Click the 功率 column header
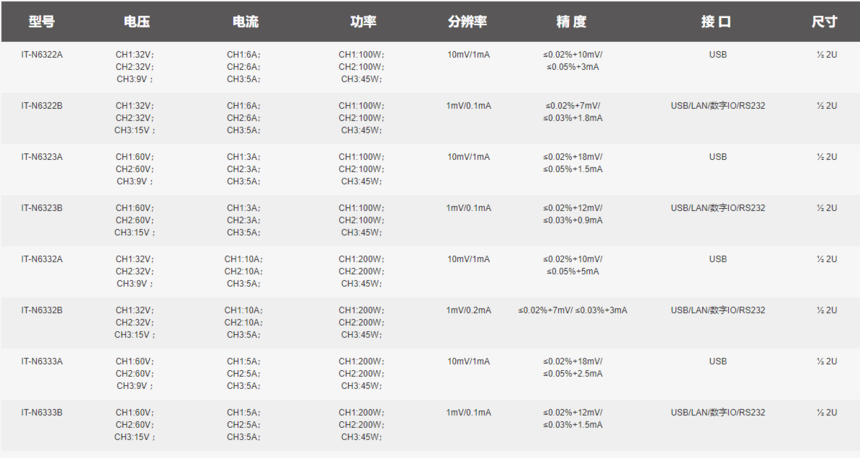This screenshot has width=860, height=458. coord(363,22)
